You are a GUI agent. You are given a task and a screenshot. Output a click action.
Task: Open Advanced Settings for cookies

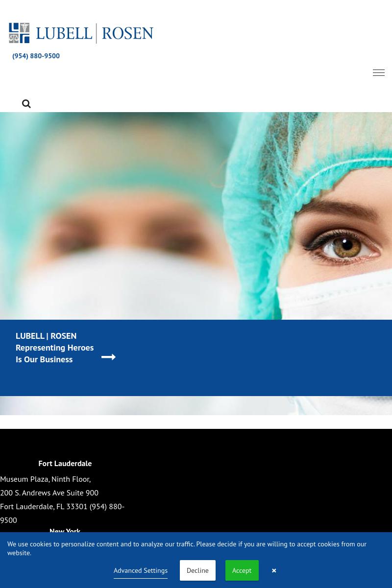coord(141,571)
